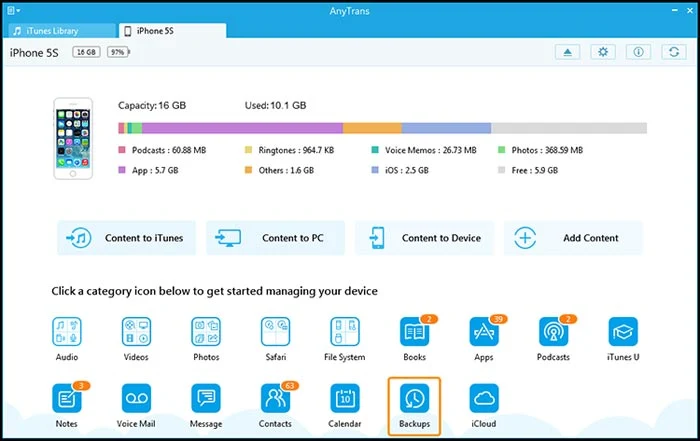
Task: Click the purple App segment of storage bar
Action: tap(242, 128)
